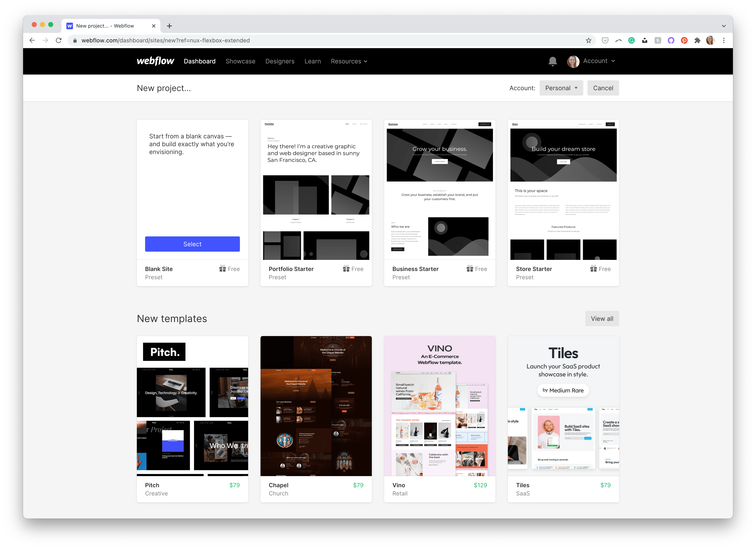Open a new browser tab
The width and height of the screenshot is (756, 549).
(x=169, y=26)
